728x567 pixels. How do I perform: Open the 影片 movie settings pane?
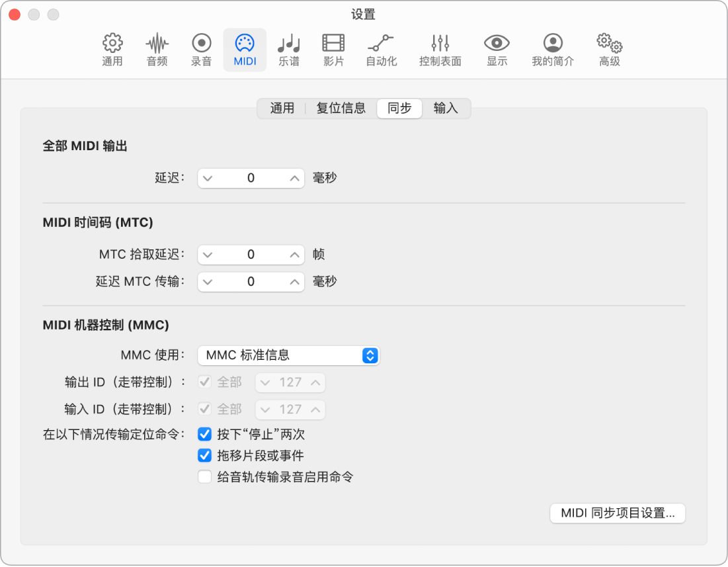pyautogui.click(x=333, y=49)
